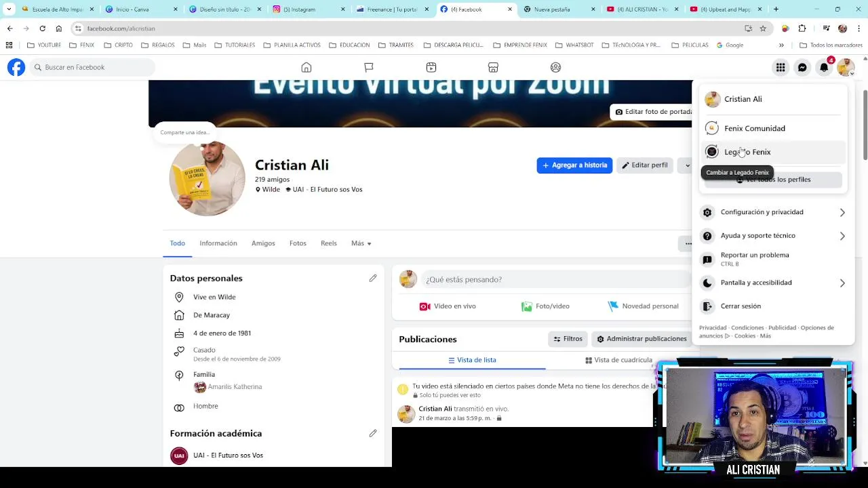This screenshot has height=488, width=868.
Task: Select the Todo tab
Action: [178, 243]
